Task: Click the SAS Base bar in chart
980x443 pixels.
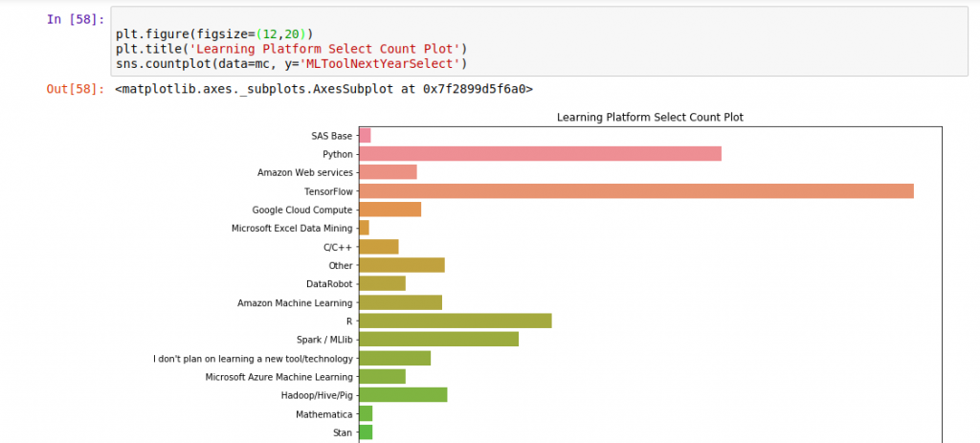Action: (365, 136)
